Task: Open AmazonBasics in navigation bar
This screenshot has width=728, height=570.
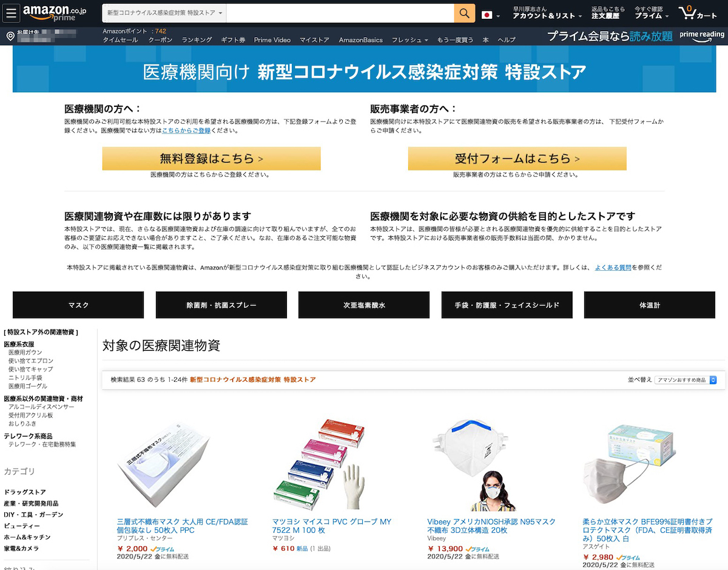Action: click(360, 40)
